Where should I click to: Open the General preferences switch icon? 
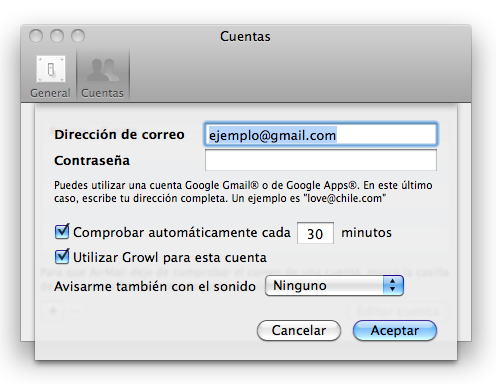pyautogui.click(x=51, y=70)
